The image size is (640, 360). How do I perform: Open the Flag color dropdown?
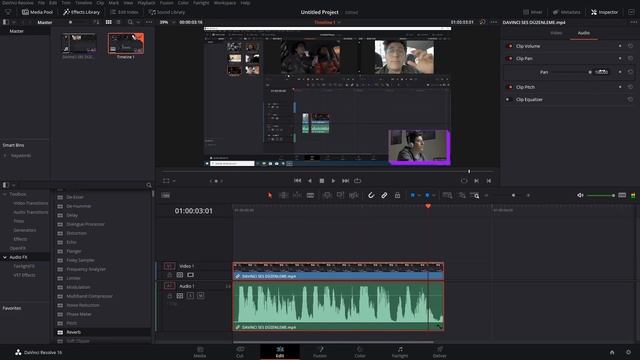coord(419,196)
